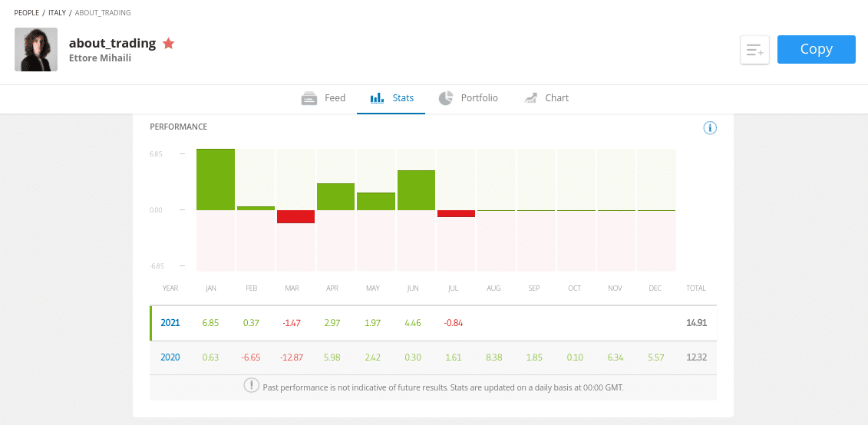Open the add-to-watchlist icon button
This screenshot has height=425, width=868.
(x=754, y=50)
